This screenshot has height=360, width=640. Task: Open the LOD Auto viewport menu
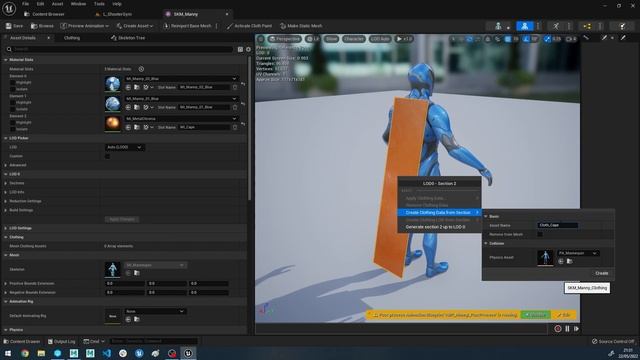pos(380,39)
